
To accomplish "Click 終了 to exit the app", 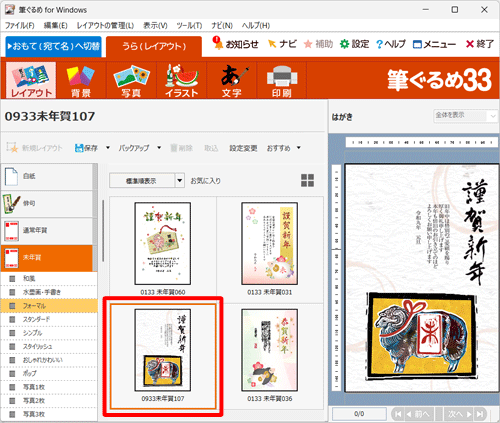I will click(480, 44).
